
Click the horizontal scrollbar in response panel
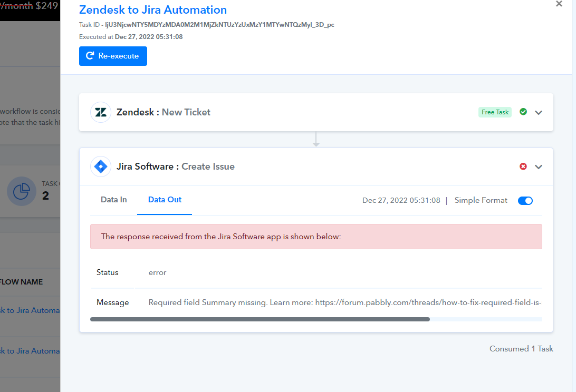[x=260, y=319]
